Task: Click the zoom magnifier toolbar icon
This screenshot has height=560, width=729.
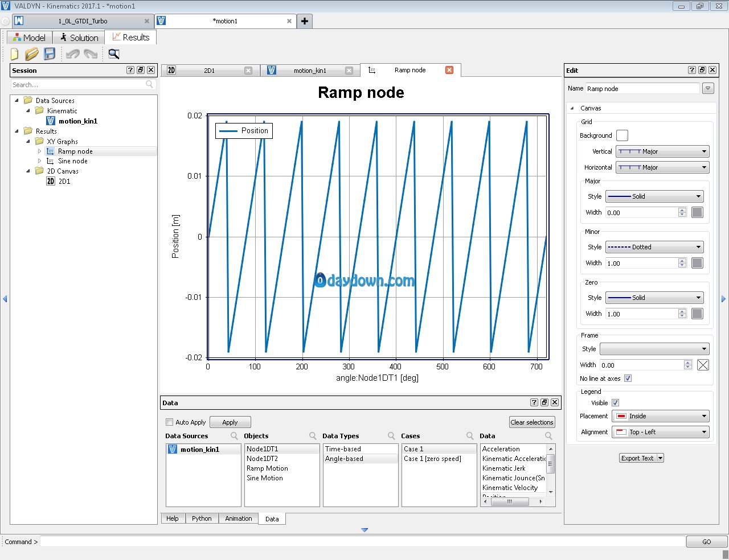Action: pyautogui.click(x=114, y=54)
